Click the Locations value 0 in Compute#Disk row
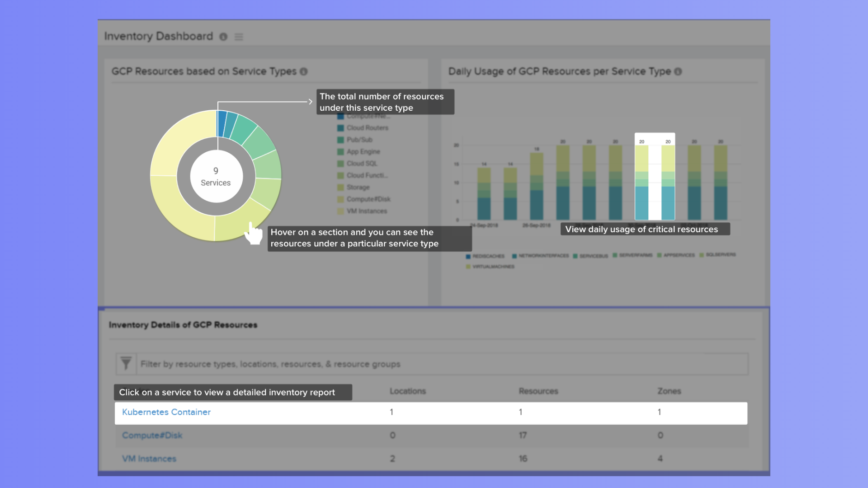This screenshot has width=868, height=488. (x=392, y=436)
